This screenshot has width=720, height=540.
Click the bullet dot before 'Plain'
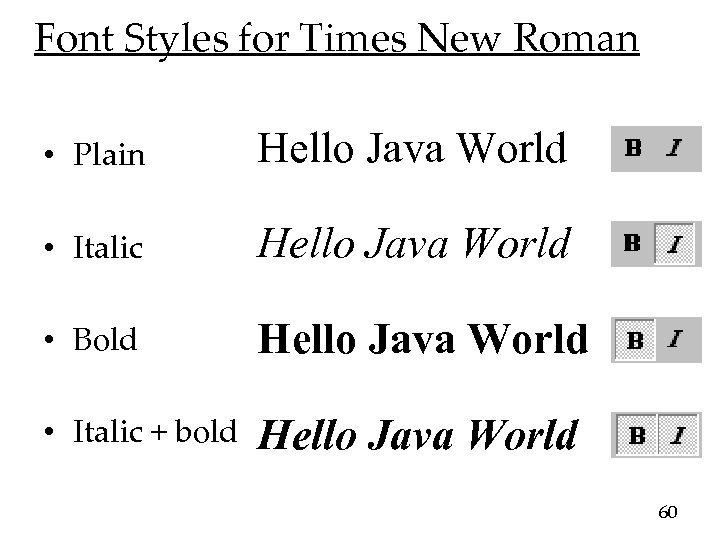point(60,157)
